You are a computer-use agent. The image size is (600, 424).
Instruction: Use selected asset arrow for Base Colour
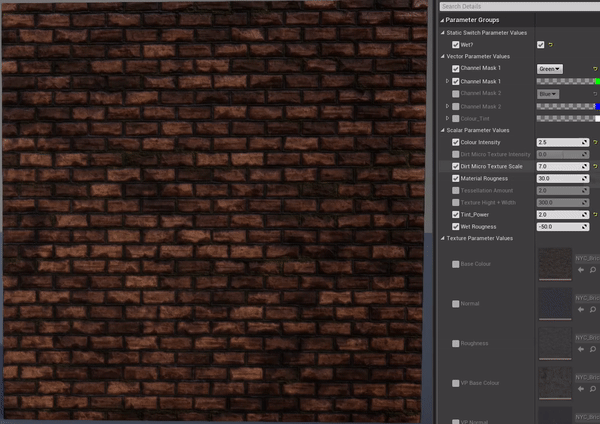pyautogui.click(x=581, y=270)
